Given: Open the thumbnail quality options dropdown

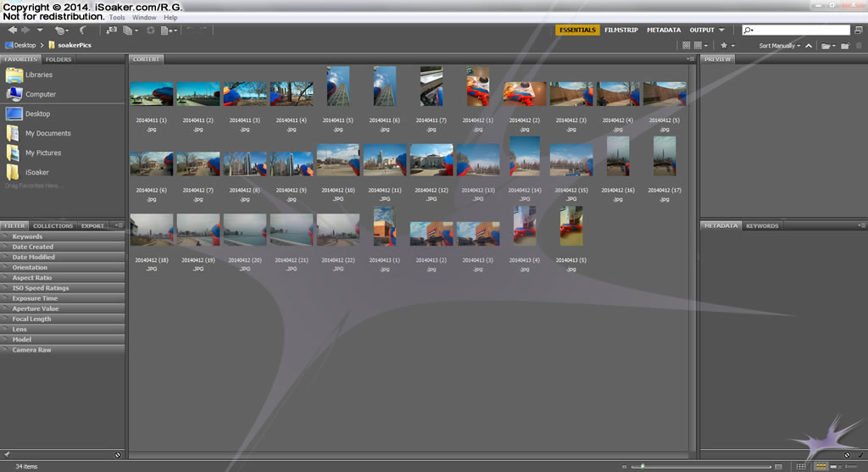Looking at the screenshot, I should (701, 46).
